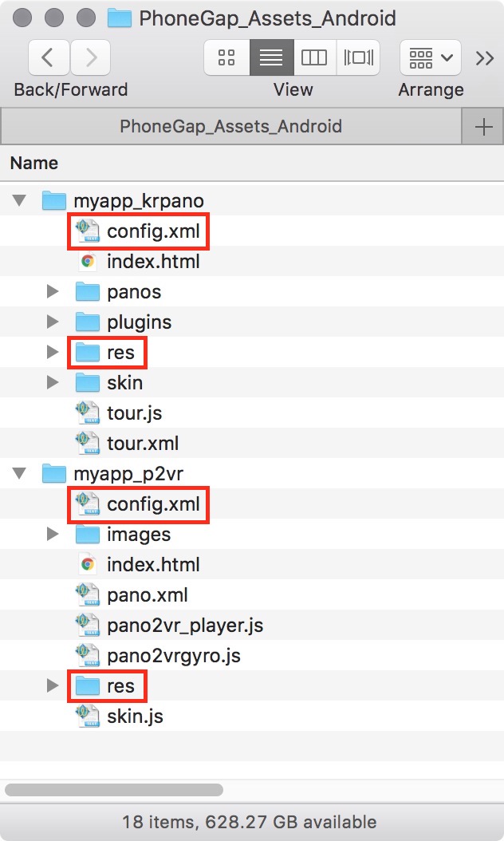Collapse the myapp_krpano folder
This screenshot has height=841, width=504.
(x=20, y=200)
